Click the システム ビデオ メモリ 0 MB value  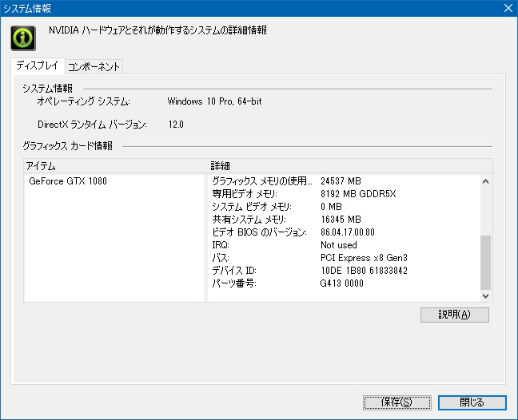[331, 207]
